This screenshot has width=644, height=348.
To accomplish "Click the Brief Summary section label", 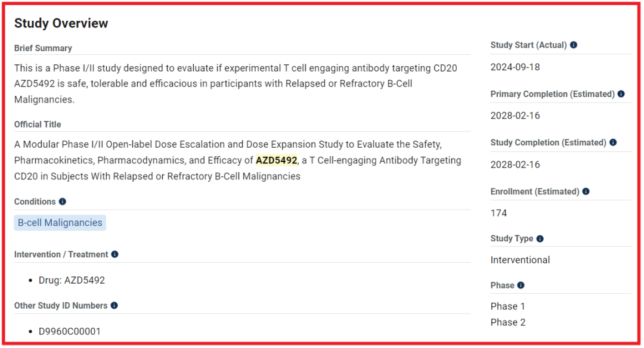I will 43,48.
